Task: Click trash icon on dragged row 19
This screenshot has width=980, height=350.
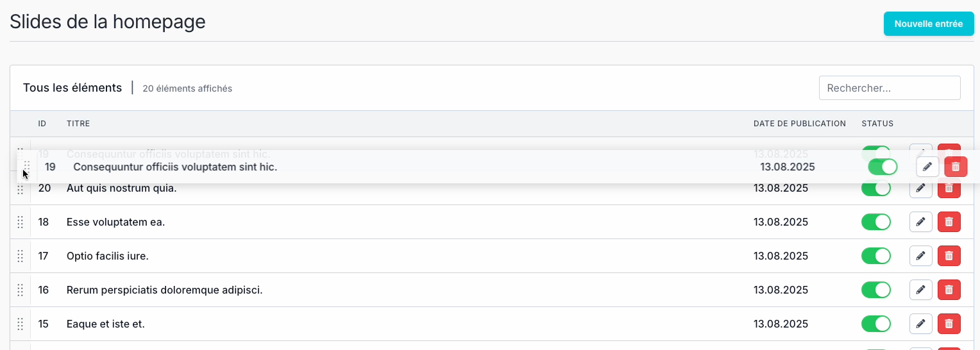Action: click(x=955, y=167)
